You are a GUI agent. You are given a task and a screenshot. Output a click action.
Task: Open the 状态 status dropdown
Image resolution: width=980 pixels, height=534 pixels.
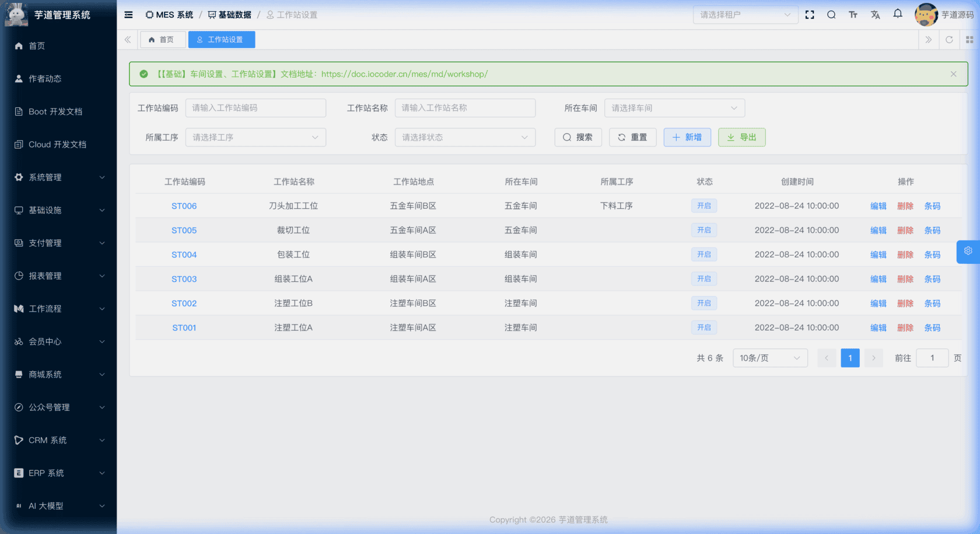(465, 137)
